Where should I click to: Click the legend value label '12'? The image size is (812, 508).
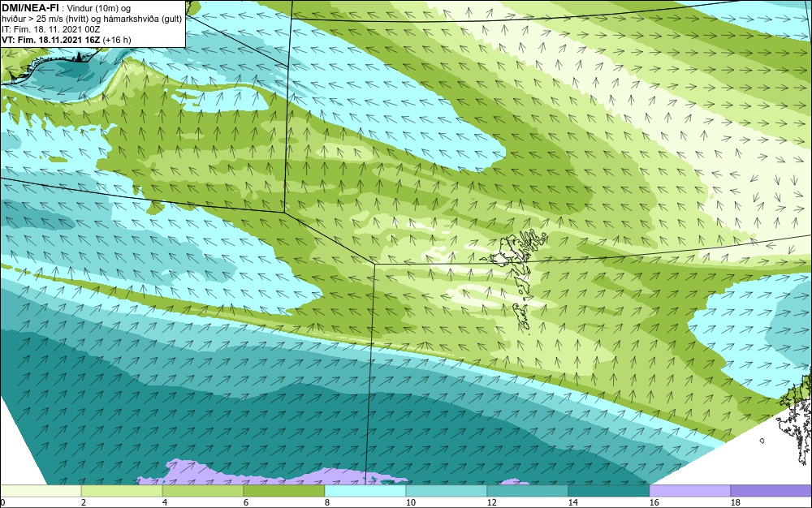491,502
